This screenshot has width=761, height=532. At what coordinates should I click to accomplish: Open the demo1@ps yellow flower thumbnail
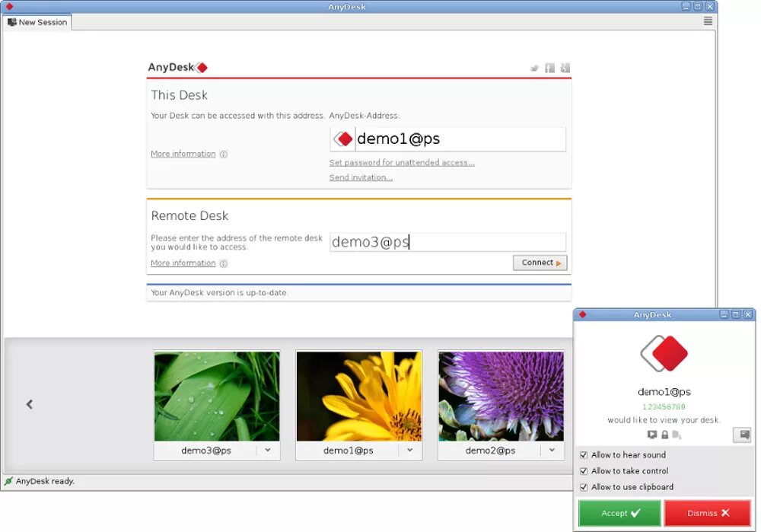(x=359, y=396)
